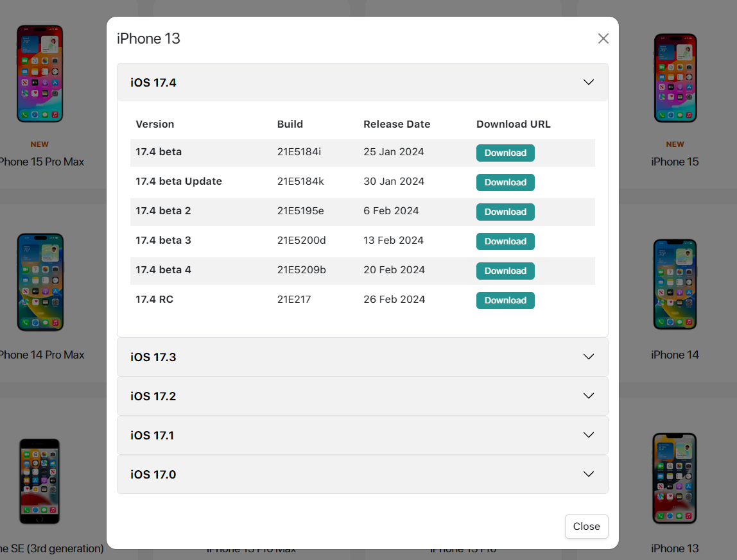737x560 pixels.
Task: Select build number 21E5195e
Action: 300,211
